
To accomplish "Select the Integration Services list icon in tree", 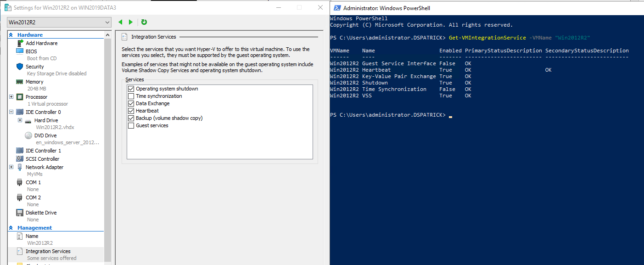I will tap(20, 251).
